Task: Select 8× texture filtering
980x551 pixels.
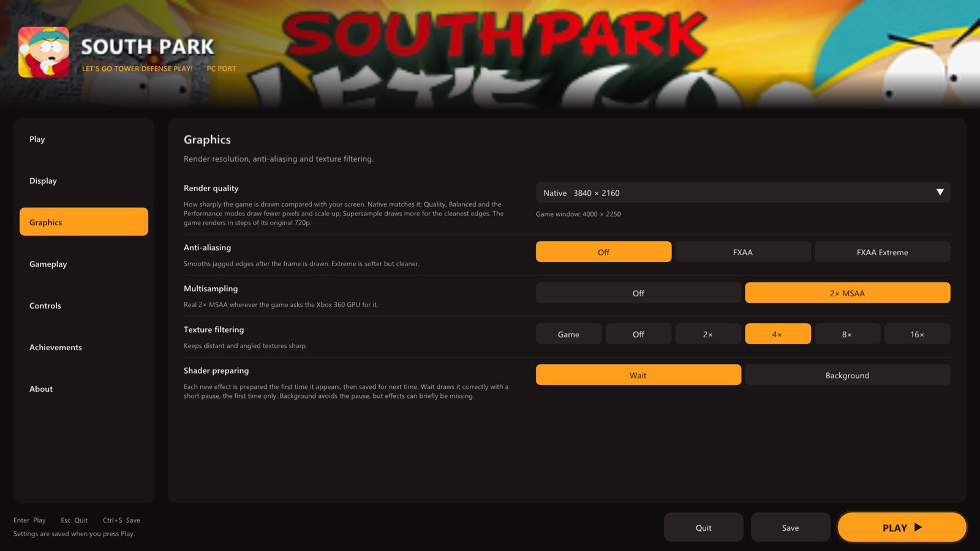Action: (x=848, y=334)
